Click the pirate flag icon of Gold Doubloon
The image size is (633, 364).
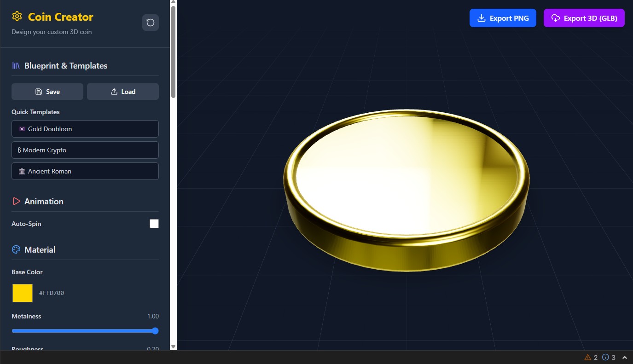(22, 129)
